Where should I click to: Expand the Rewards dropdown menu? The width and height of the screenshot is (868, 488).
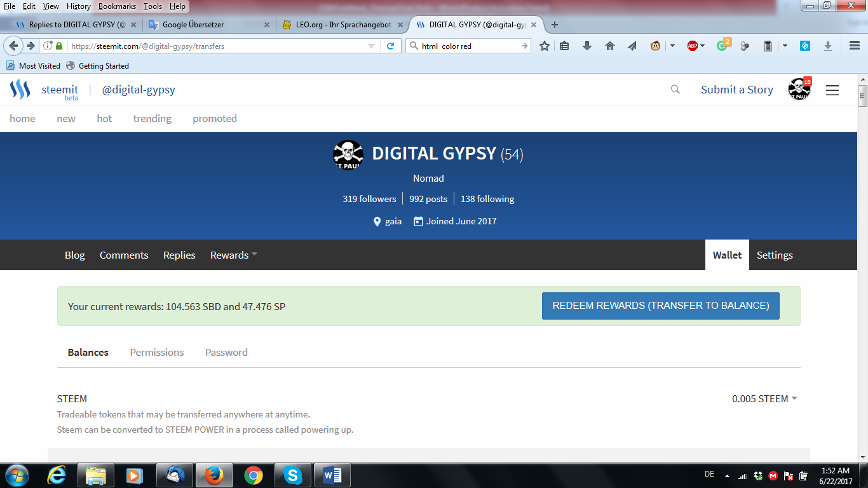point(234,255)
